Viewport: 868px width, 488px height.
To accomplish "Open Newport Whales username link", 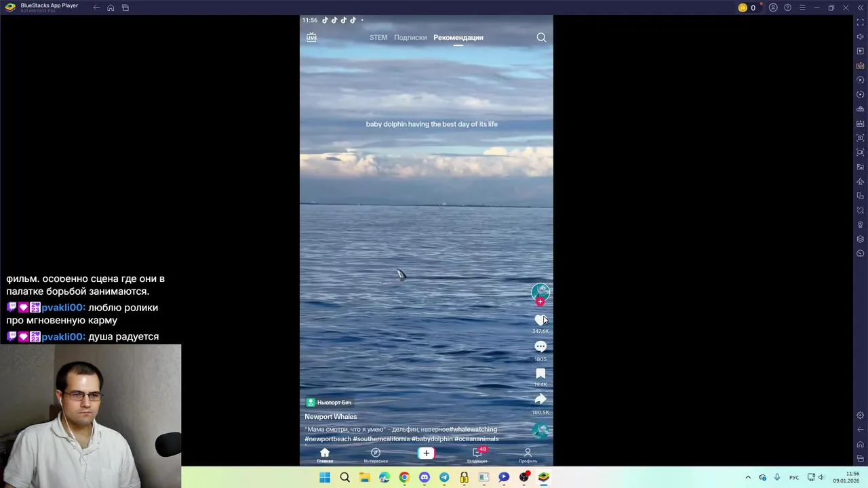I will coord(330,417).
